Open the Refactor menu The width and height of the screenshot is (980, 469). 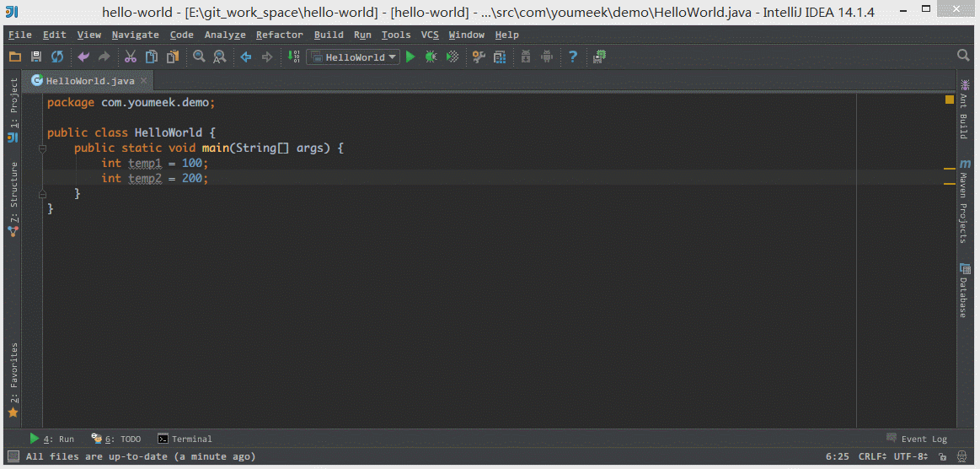pos(279,35)
